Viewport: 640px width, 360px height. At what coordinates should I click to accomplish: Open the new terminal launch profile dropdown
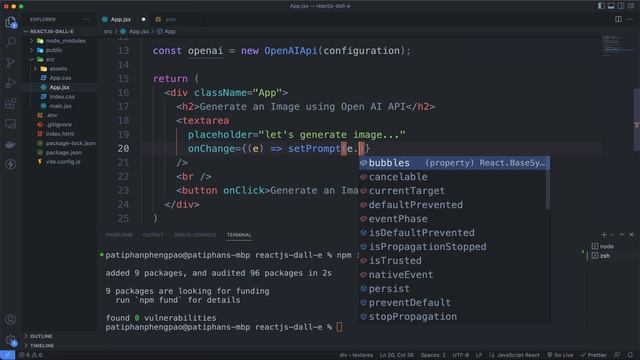tap(611, 235)
